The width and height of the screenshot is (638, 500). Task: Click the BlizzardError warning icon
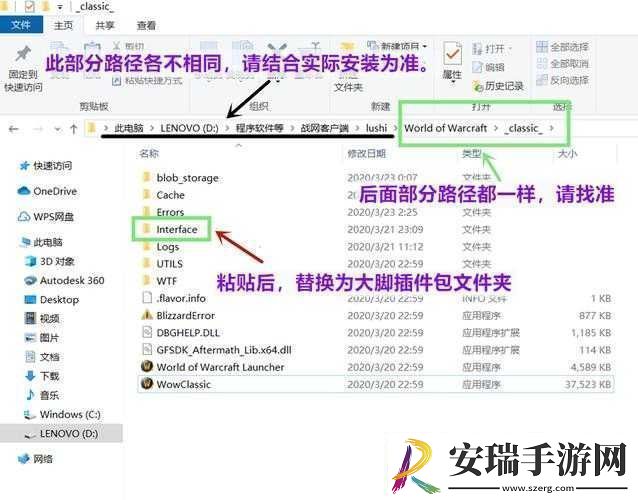146,315
